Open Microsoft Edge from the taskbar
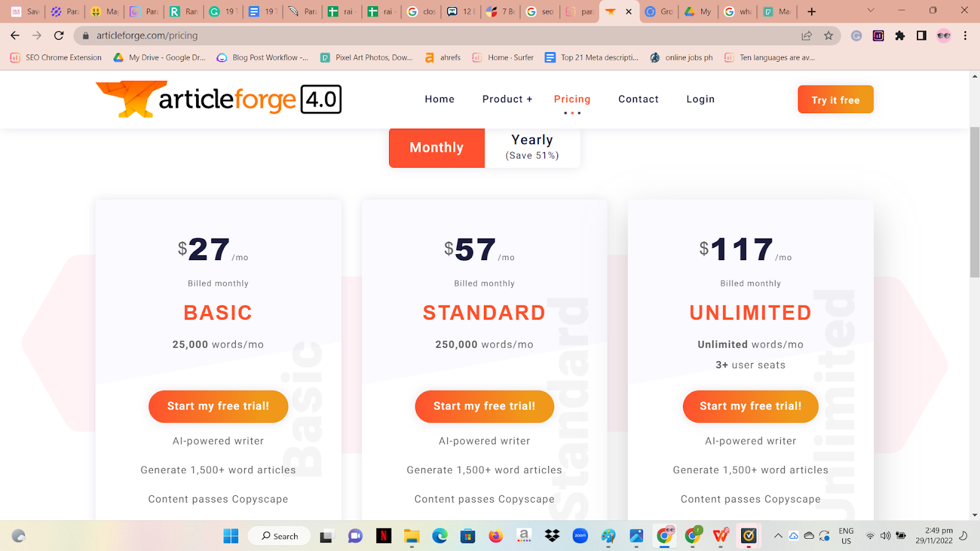980x551 pixels. click(x=440, y=536)
